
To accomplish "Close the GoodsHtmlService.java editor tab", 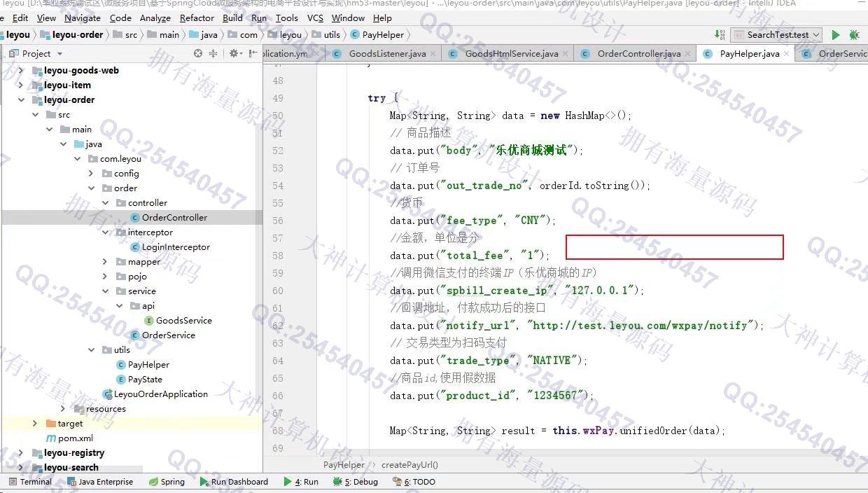I will [x=566, y=54].
